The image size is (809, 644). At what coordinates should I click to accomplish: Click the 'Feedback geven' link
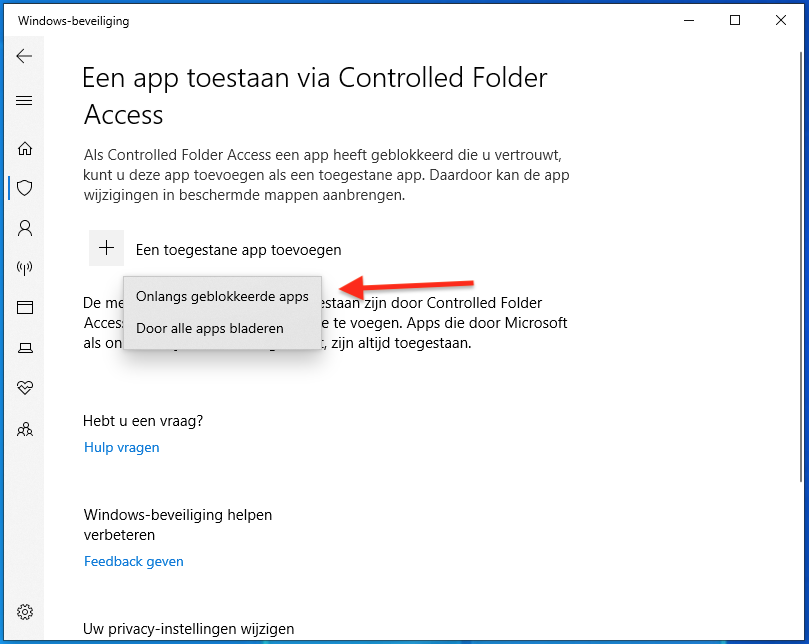coord(134,561)
